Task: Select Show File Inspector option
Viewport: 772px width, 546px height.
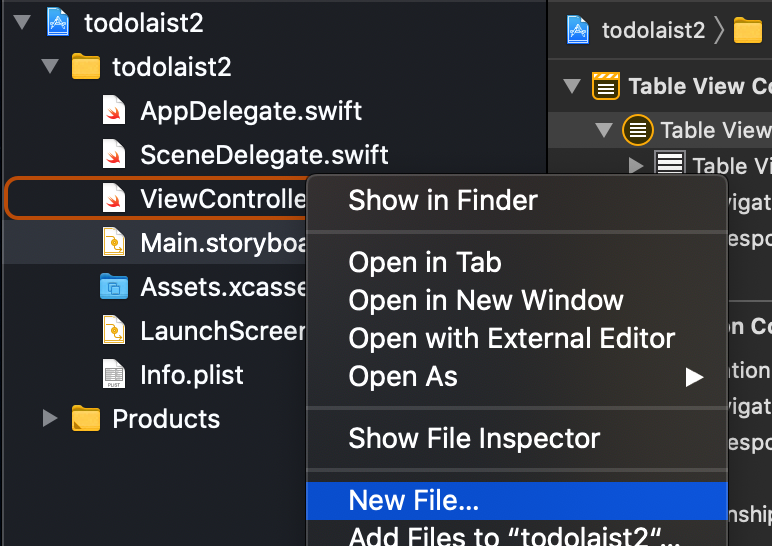Action: 474,438
